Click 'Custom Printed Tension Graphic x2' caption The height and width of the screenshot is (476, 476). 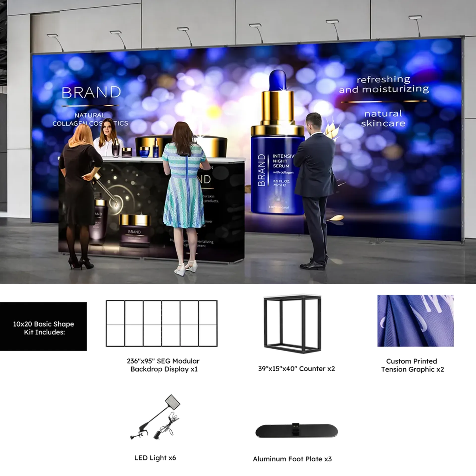(412, 365)
